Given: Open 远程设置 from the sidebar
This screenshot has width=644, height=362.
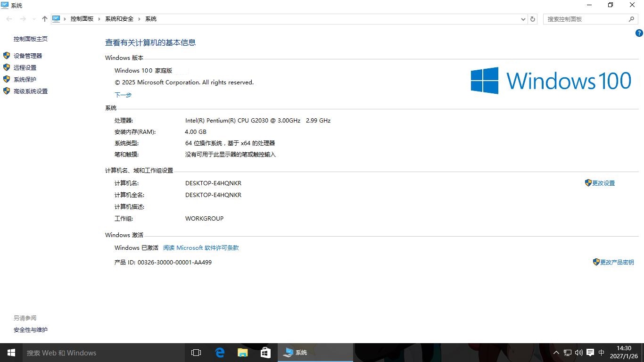Looking at the screenshot, I should click(25, 67).
